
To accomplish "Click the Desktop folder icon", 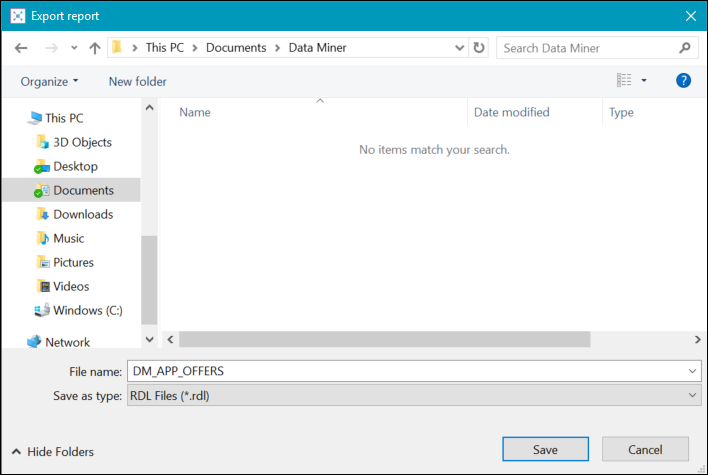I will pos(42,167).
